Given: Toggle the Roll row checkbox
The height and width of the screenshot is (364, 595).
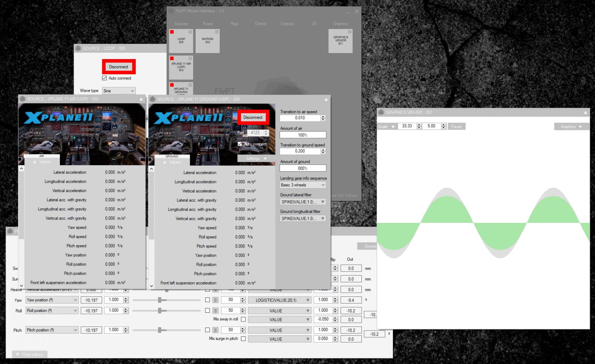Looking at the screenshot, I should pyautogui.click(x=208, y=310).
